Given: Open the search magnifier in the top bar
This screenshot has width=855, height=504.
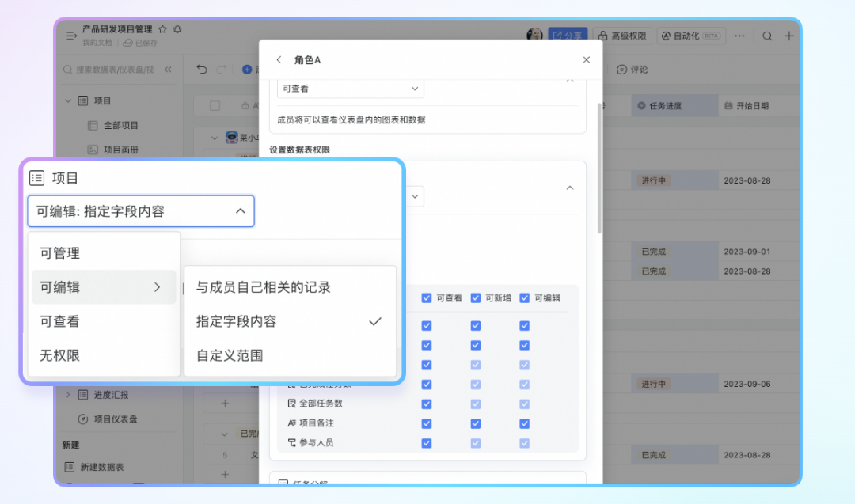Looking at the screenshot, I should 767,36.
